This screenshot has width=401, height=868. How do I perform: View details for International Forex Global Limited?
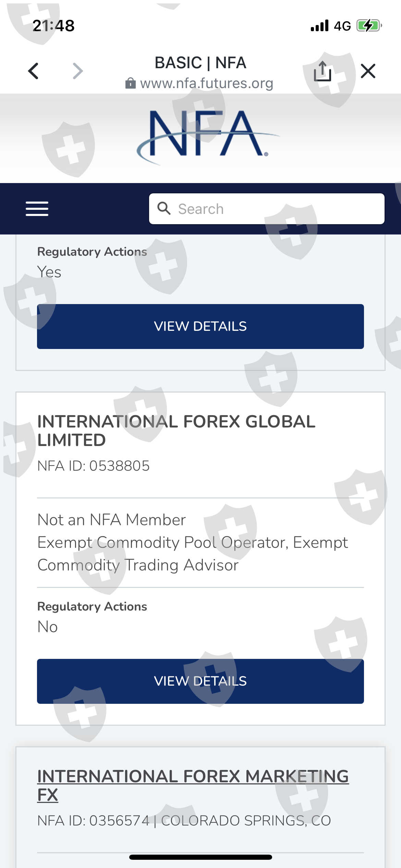(200, 681)
